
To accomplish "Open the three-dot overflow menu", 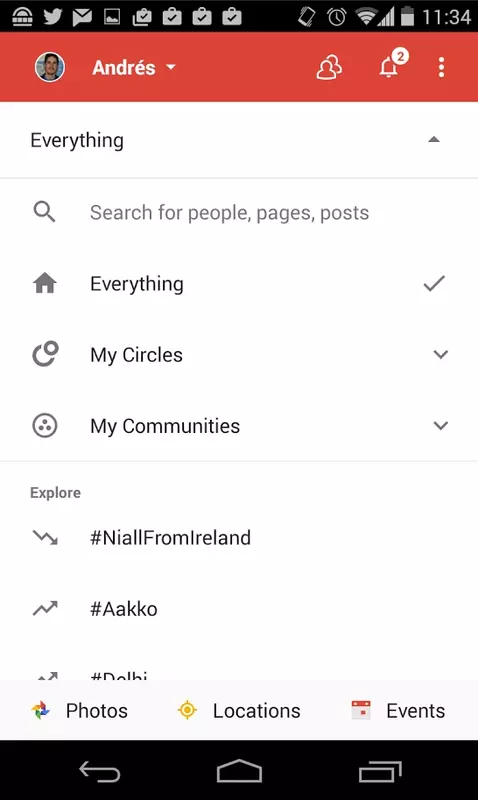I will [x=441, y=67].
